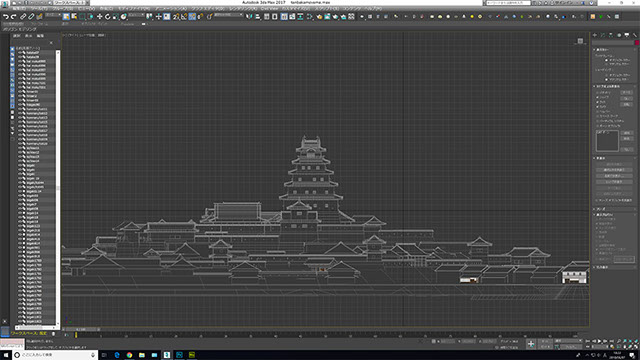Toggle the Geometry hide-by-category checkbox

(x=598, y=93)
